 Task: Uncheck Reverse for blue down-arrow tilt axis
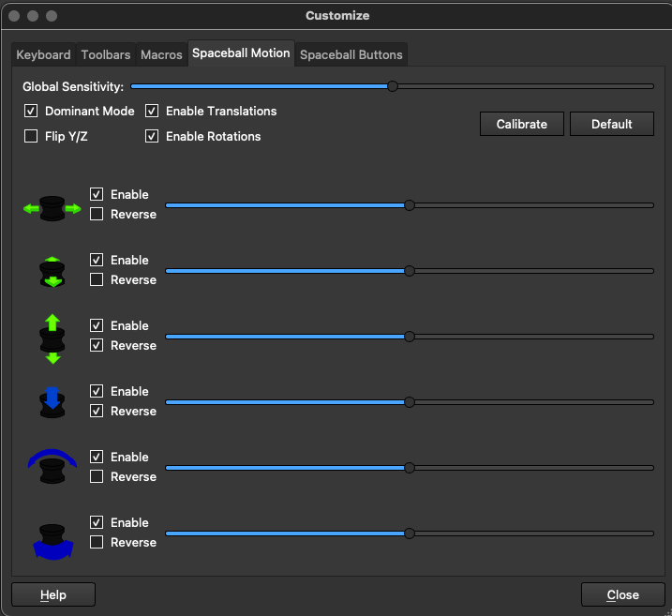tap(97, 411)
